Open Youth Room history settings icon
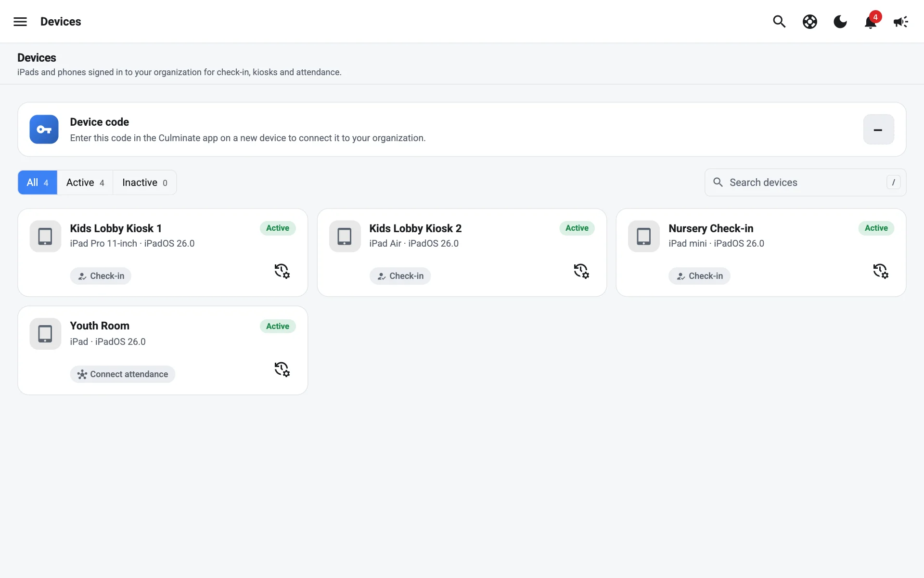Image resolution: width=924 pixels, height=578 pixels. (282, 369)
